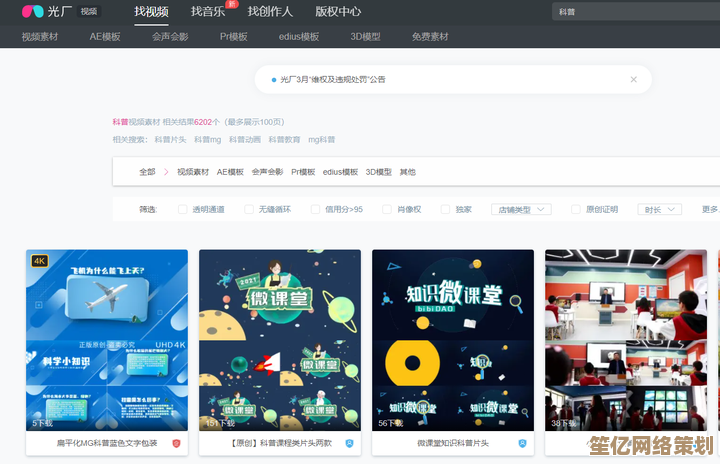
Task: Expand the 时长 duration dropdown
Action: tap(659, 210)
